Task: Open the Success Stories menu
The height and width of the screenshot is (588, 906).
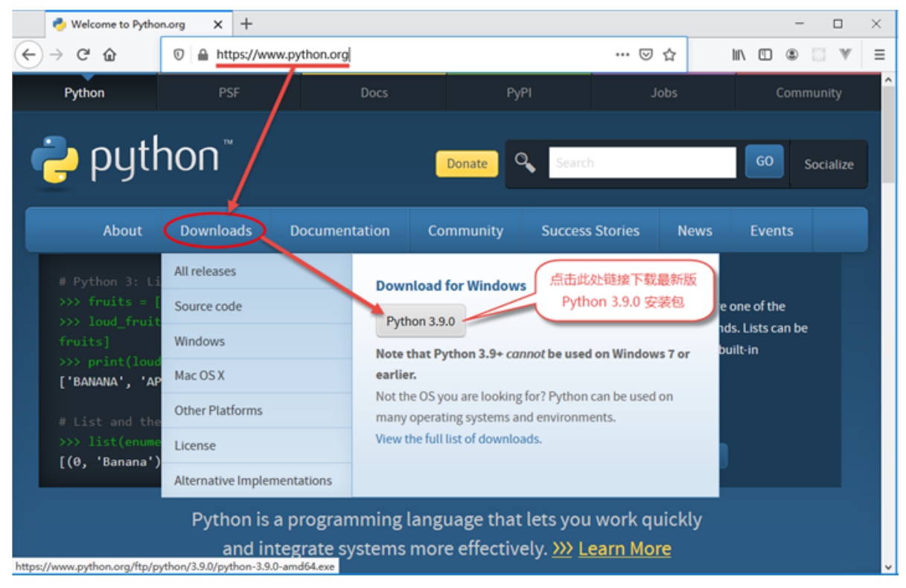Action: 590,231
